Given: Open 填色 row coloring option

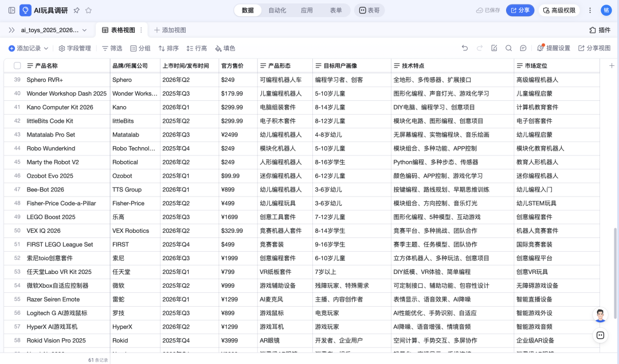Looking at the screenshot, I should tap(225, 48).
